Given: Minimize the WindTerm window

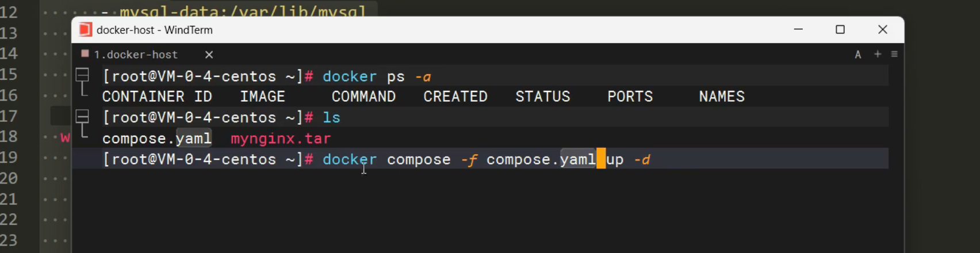Looking at the screenshot, I should point(798,29).
